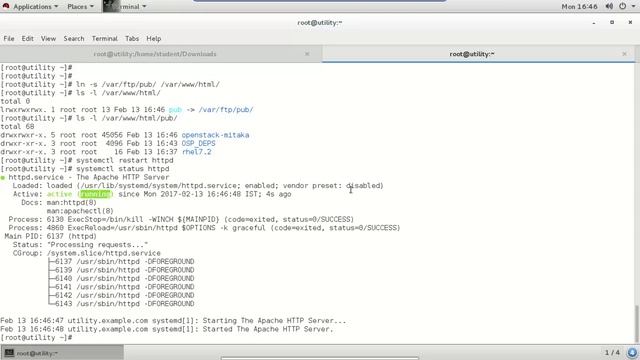
Task: Click the Red Hat Applications logo icon
Action: (6, 6)
